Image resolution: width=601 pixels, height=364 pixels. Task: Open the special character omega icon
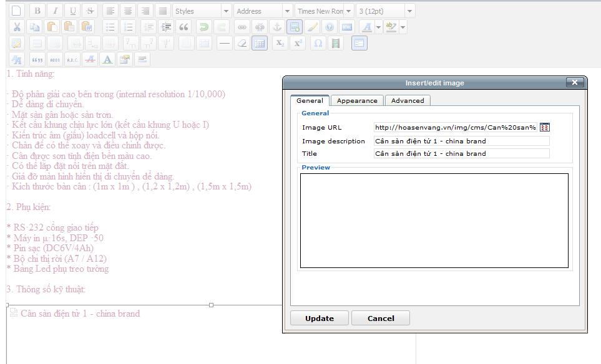pos(318,43)
